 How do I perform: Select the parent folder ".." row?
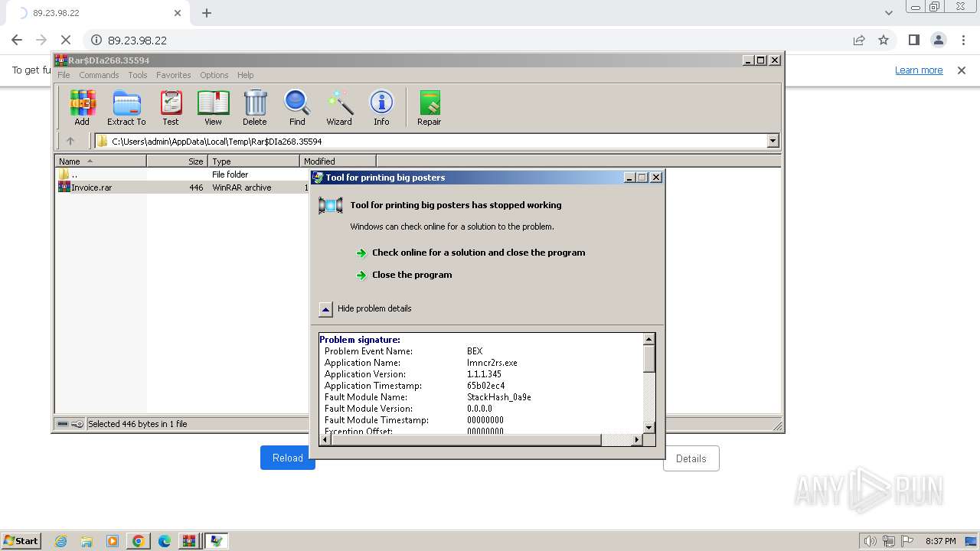pos(181,174)
